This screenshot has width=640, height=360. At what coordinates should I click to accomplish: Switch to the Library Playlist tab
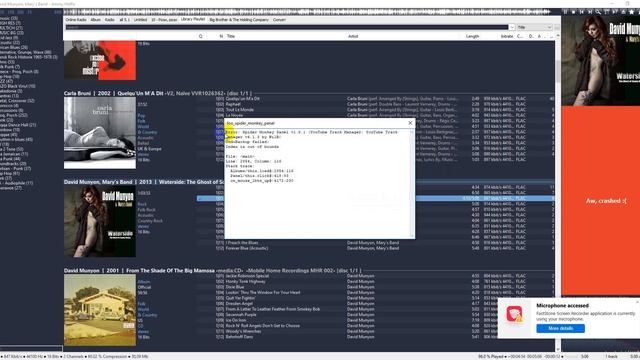tap(193, 20)
